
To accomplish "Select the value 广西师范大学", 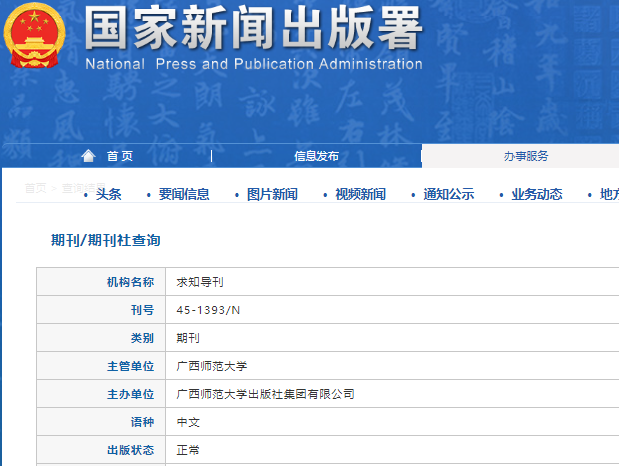I will pos(212,366).
